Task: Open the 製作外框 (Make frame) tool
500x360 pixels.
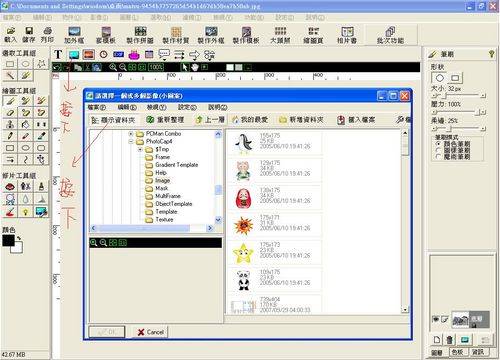Action: click(x=211, y=35)
